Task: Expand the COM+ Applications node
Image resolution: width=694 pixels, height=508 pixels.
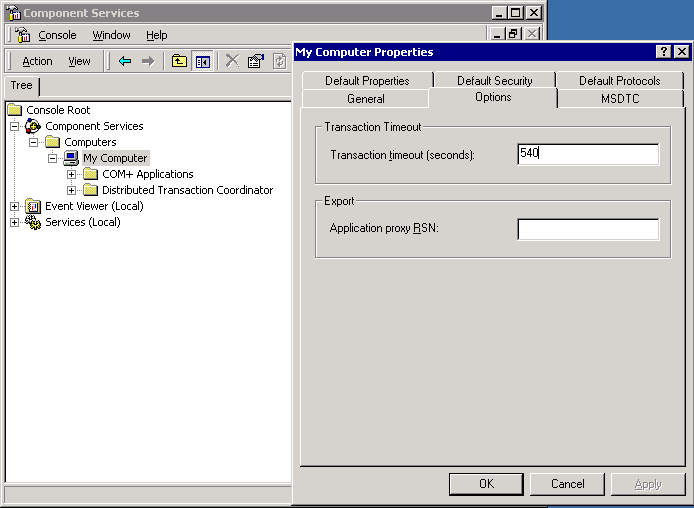Action: pyautogui.click(x=71, y=174)
